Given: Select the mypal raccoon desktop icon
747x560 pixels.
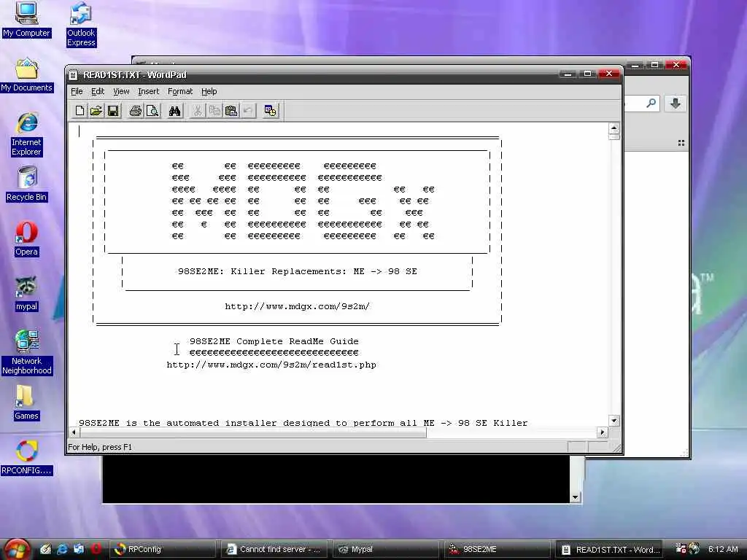Looking at the screenshot, I should point(26,294).
